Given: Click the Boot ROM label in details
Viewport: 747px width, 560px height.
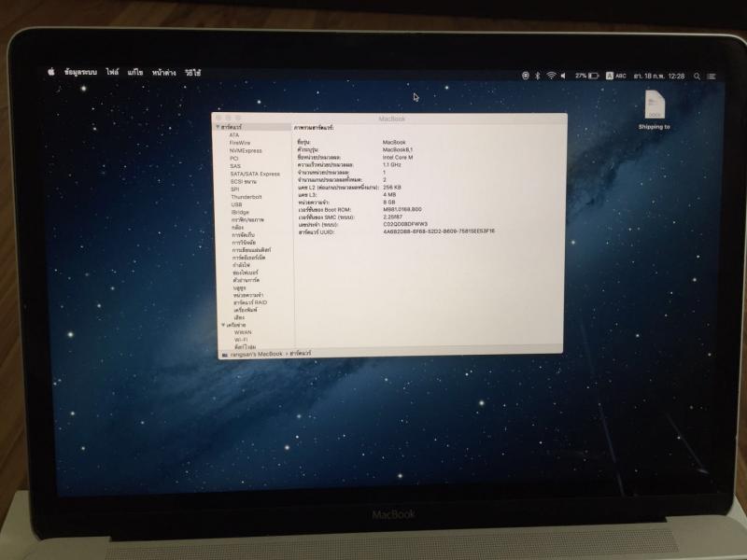Looking at the screenshot, I should pos(325,209).
